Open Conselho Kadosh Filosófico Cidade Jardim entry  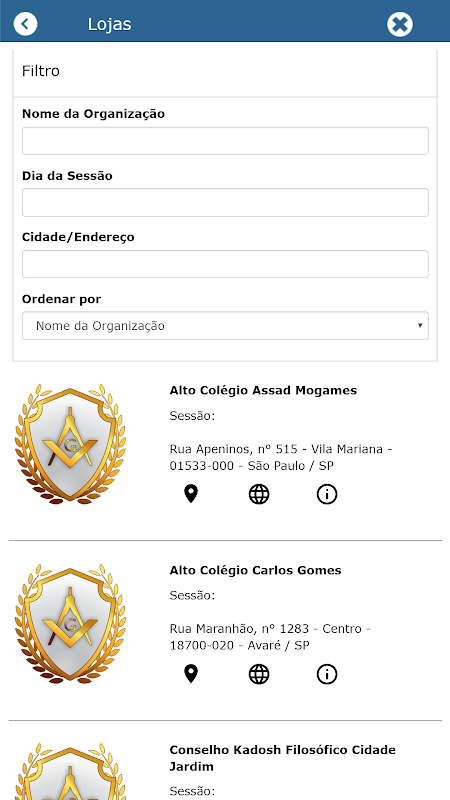(x=282, y=758)
